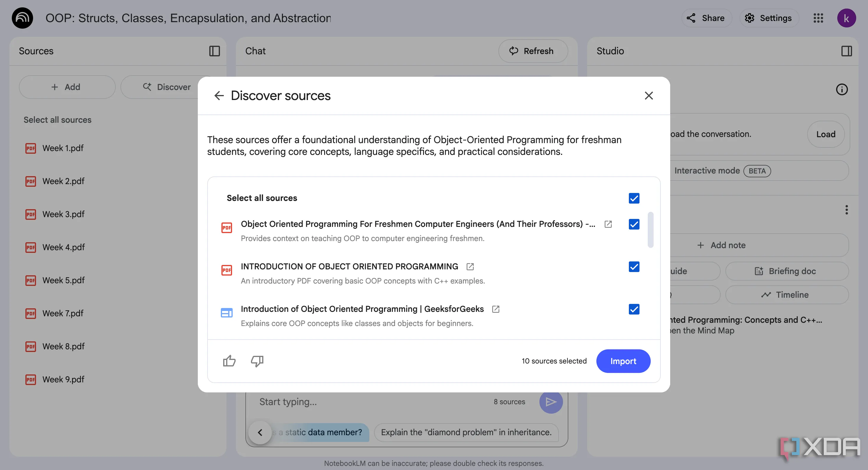Screen dimensions: 868x470
Task: Open Introduction of Object Oriented Programming GeeksforGeeks title
Action: [x=362, y=309]
